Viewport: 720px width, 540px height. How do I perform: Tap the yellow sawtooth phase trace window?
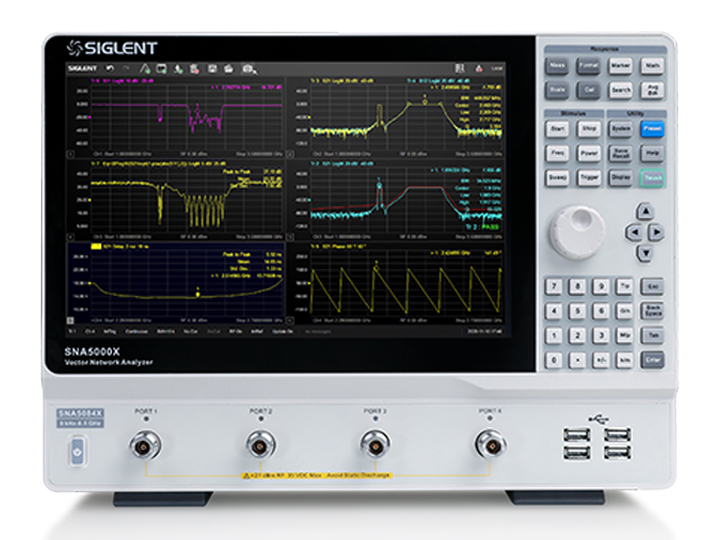[395, 283]
